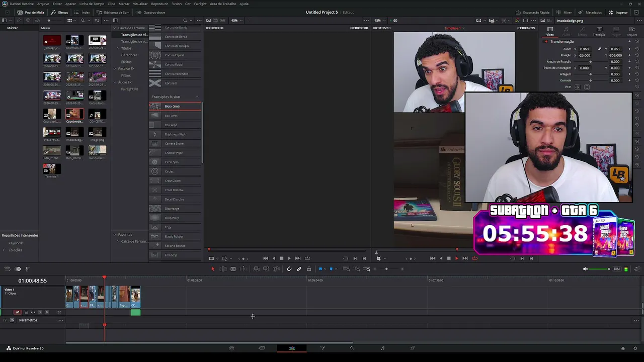Viewport: 644px width, 362px height.
Task: Open the Fairlight music note page icon
Action: (x=382, y=348)
